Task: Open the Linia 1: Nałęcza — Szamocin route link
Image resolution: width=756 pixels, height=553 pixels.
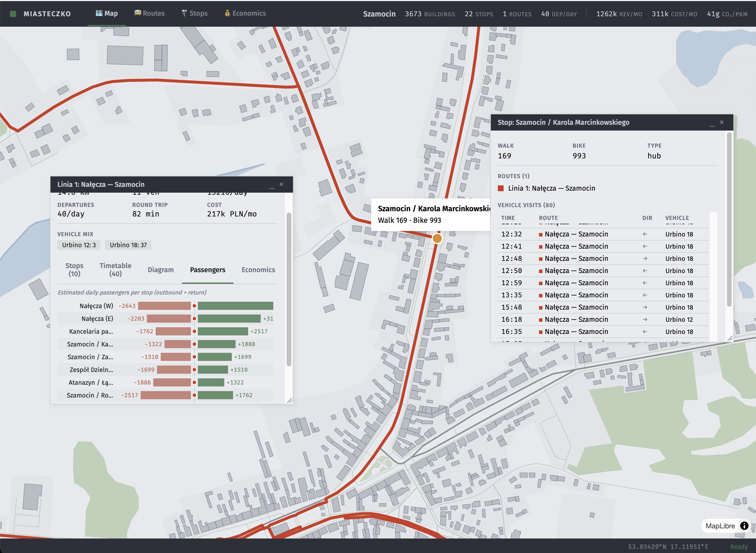Action: 551,188
